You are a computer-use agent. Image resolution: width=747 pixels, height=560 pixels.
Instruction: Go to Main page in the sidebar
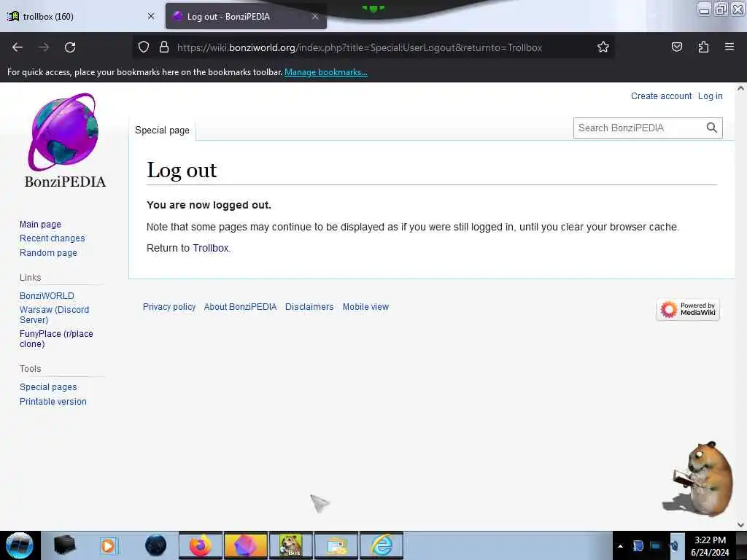[41, 225]
